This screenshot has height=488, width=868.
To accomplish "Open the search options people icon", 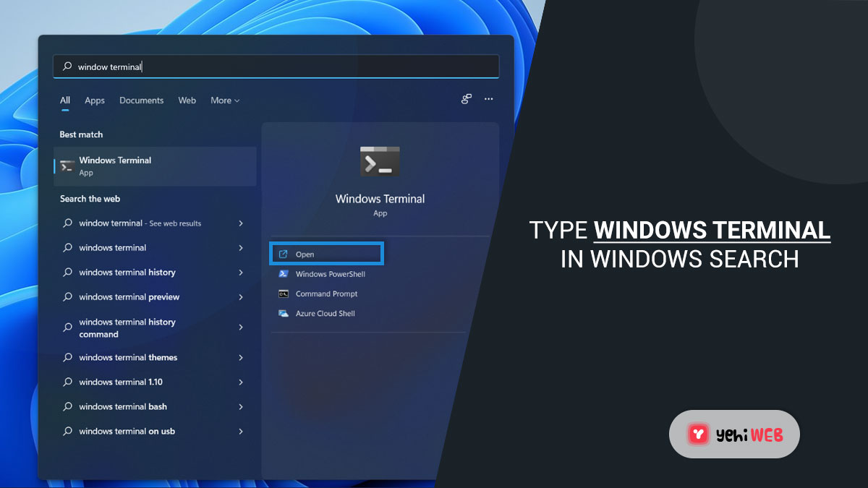I will click(467, 99).
